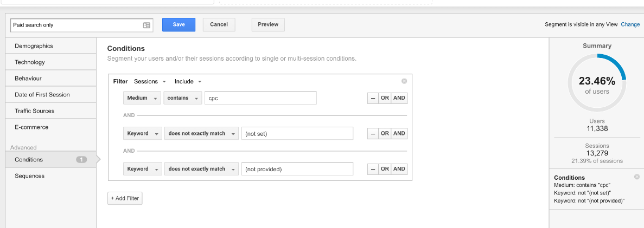Viewport: 644px width, 228px height.
Task: Open the Sessions filter scope dropdown
Action: pos(150,82)
